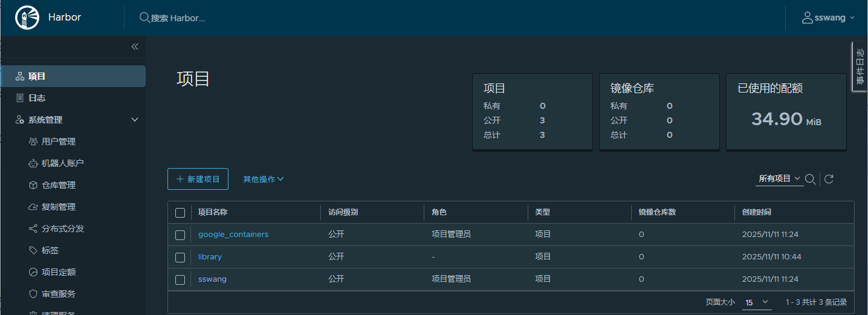Collapse the sidebar with double-chevron icon
Screen dimensions: 868x315
135,47
